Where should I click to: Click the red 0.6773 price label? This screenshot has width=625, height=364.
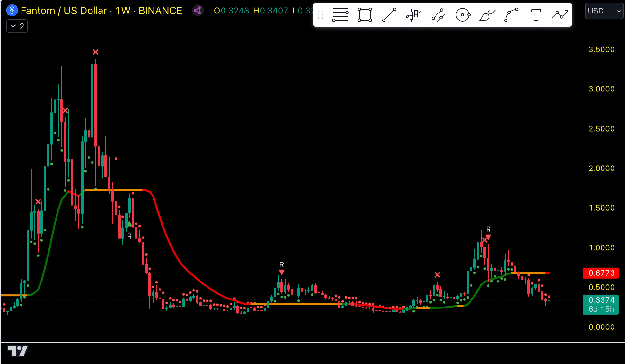coord(601,273)
